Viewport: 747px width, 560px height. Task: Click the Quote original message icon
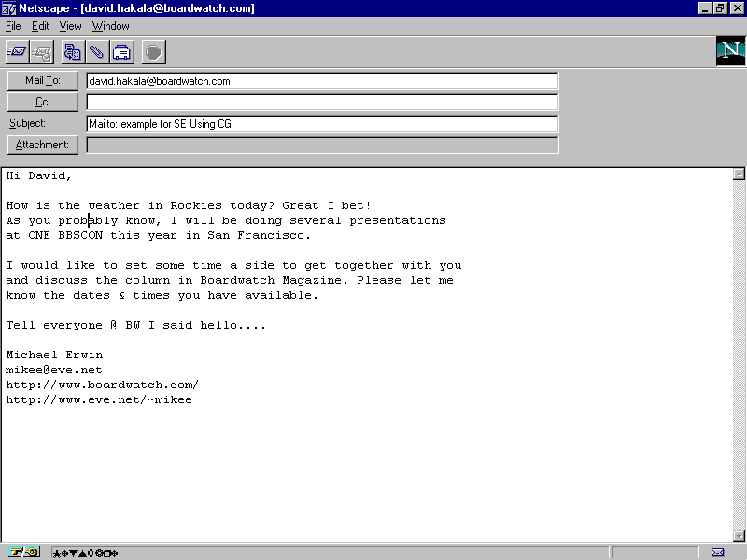tap(73, 51)
